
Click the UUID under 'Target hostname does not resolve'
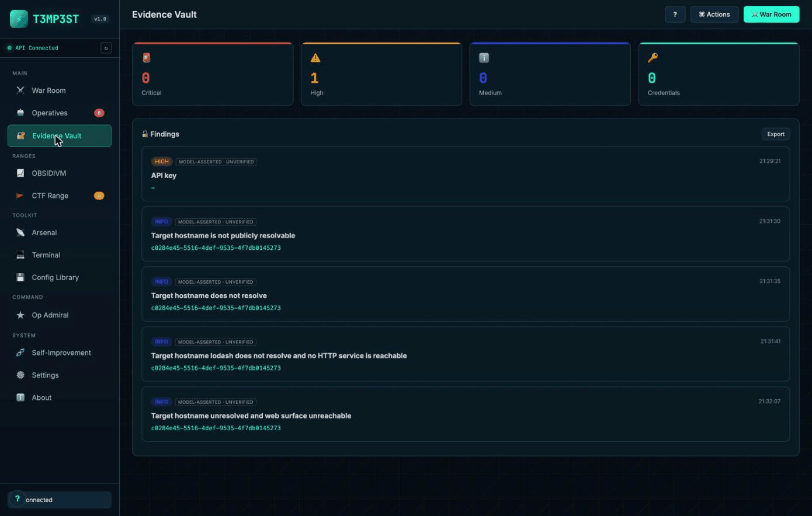click(x=216, y=308)
